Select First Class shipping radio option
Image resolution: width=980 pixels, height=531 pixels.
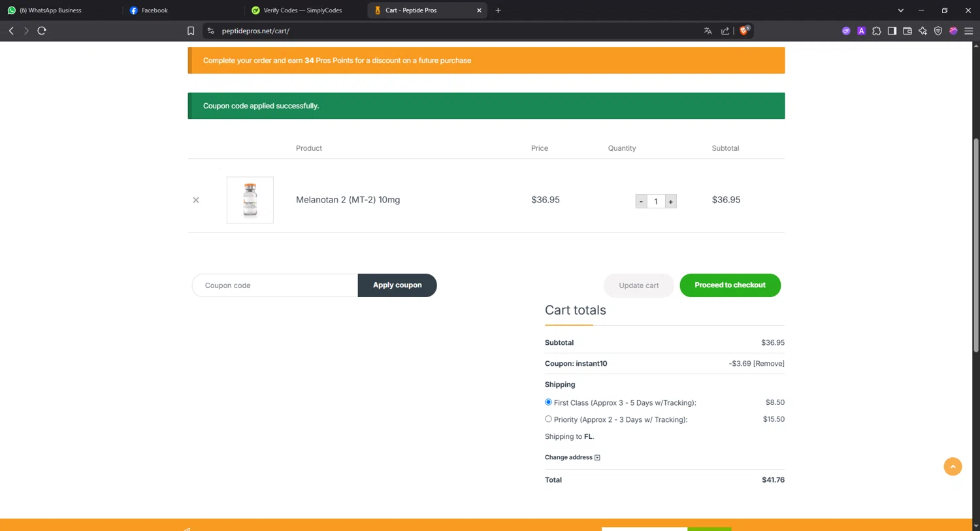(x=548, y=402)
